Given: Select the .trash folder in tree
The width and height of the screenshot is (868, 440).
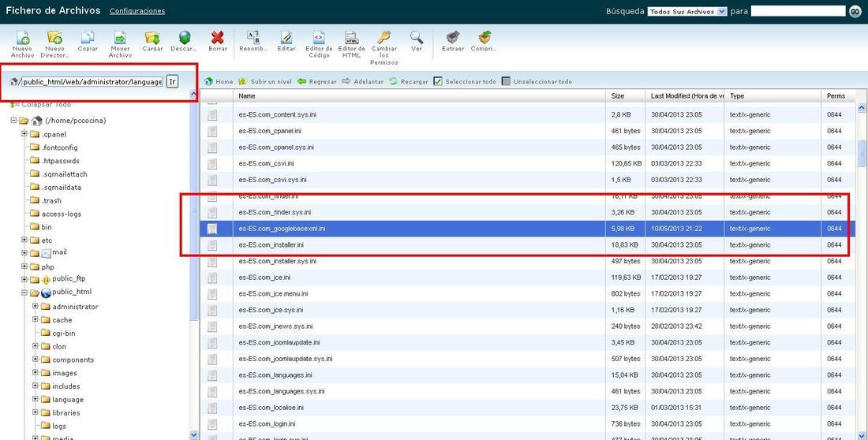Looking at the screenshot, I should tap(51, 200).
